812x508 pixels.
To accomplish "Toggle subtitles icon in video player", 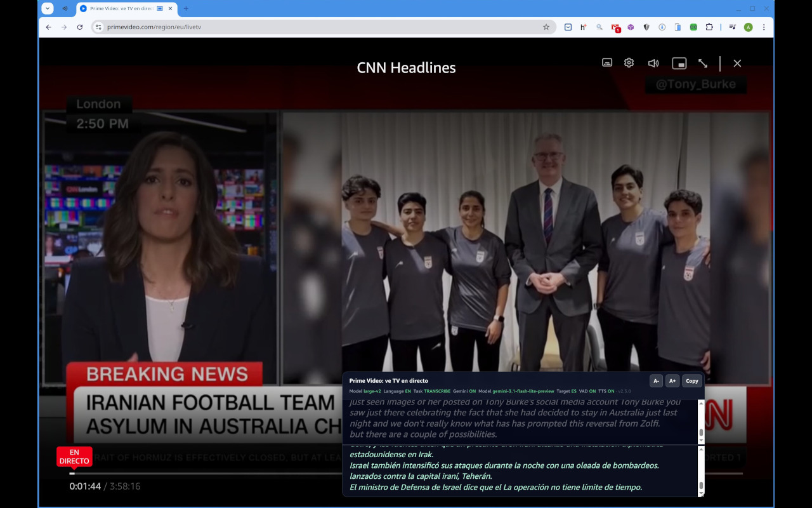I will tap(607, 63).
